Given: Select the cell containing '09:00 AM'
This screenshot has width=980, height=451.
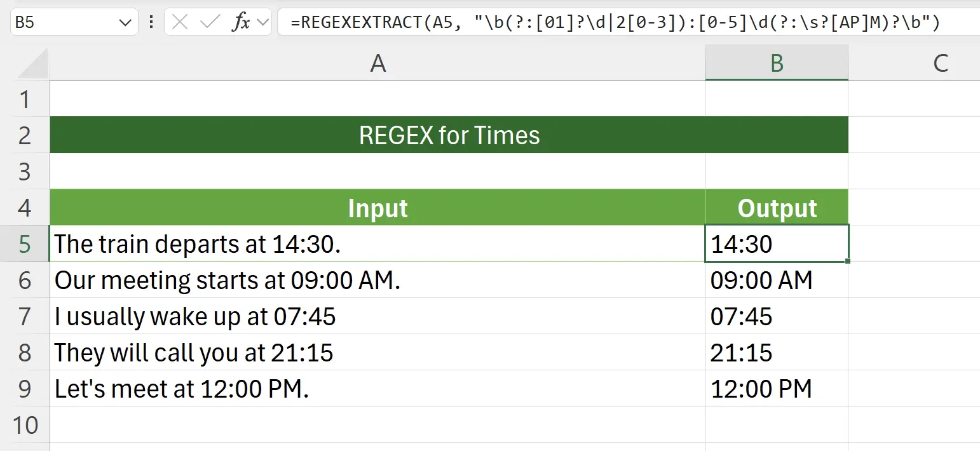Looking at the screenshot, I should pyautogui.click(x=777, y=279).
